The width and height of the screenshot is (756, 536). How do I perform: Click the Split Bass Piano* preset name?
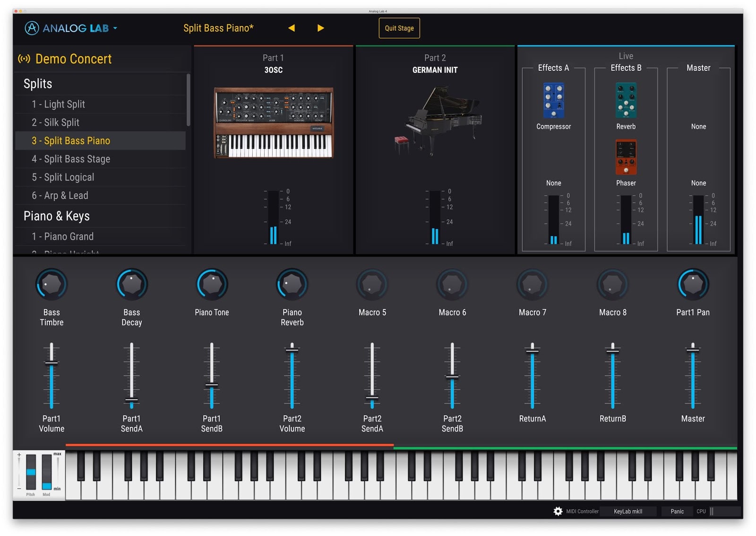[x=218, y=28]
